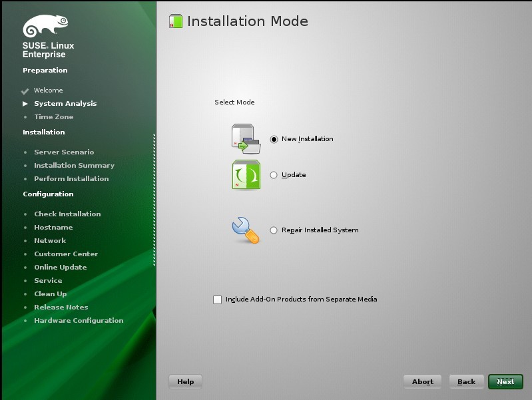Select Server Scenario step in sidebar
This screenshot has height=400, width=532.
[x=64, y=152]
